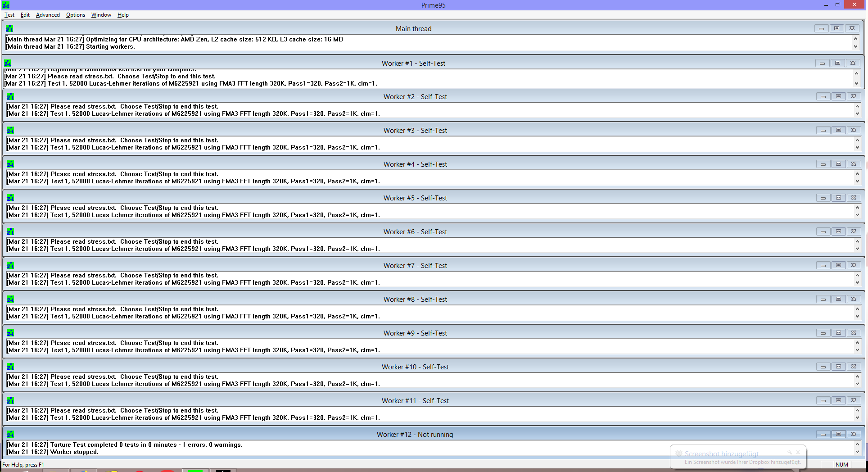Minimize the Main thread child window
The image size is (868, 472).
pos(822,28)
